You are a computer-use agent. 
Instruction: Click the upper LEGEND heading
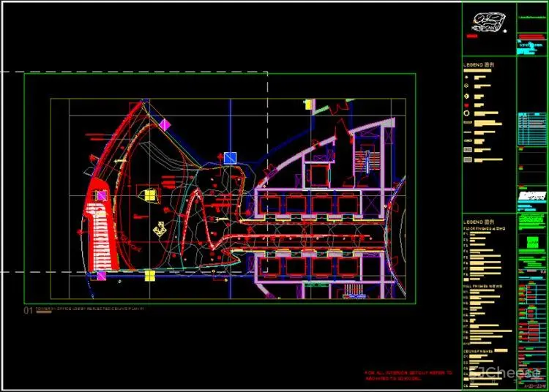(x=477, y=65)
